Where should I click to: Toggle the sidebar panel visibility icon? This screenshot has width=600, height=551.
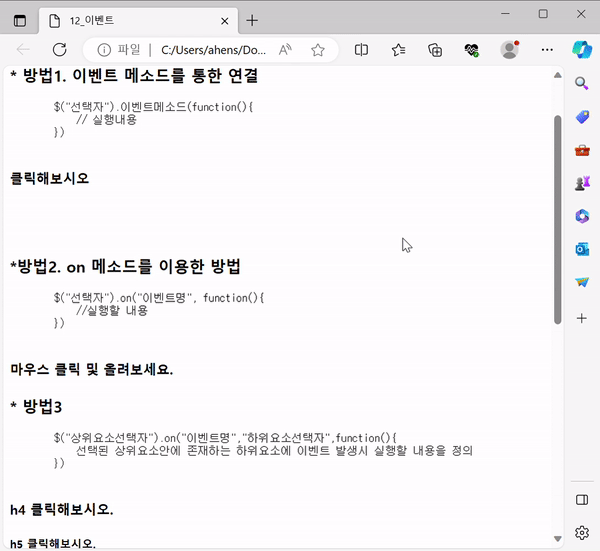point(582,500)
